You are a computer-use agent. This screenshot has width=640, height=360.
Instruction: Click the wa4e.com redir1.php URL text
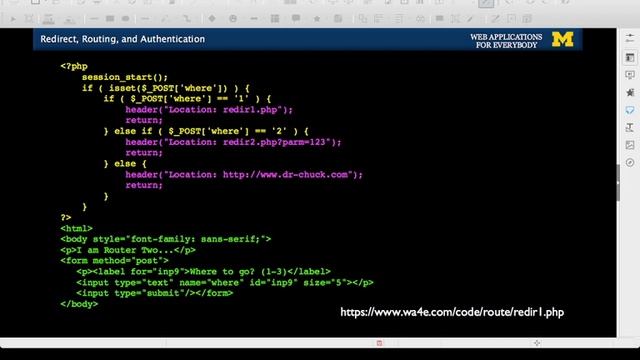pyautogui.click(x=452, y=312)
